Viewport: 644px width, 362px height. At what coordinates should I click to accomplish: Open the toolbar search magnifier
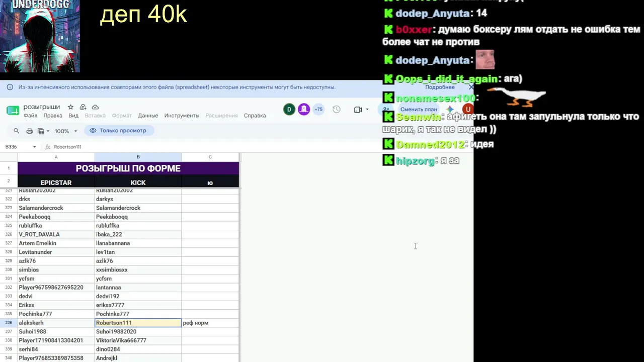pyautogui.click(x=17, y=131)
